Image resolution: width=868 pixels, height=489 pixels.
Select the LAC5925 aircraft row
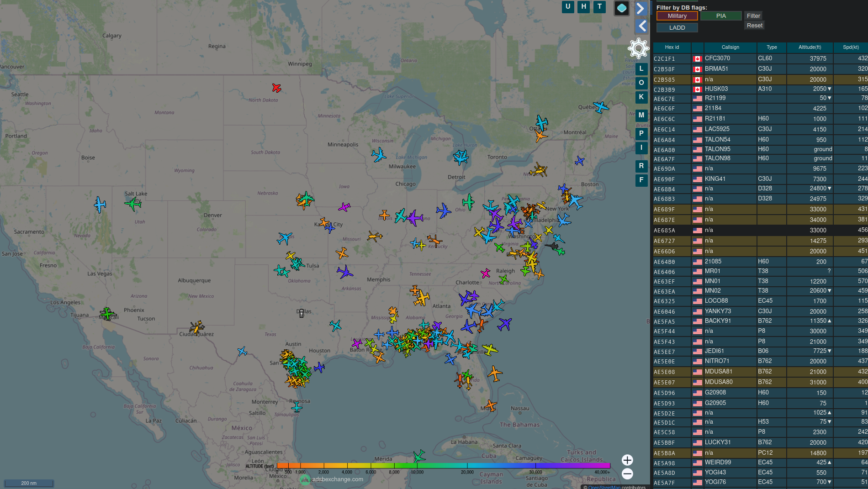pyautogui.click(x=760, y=129)
